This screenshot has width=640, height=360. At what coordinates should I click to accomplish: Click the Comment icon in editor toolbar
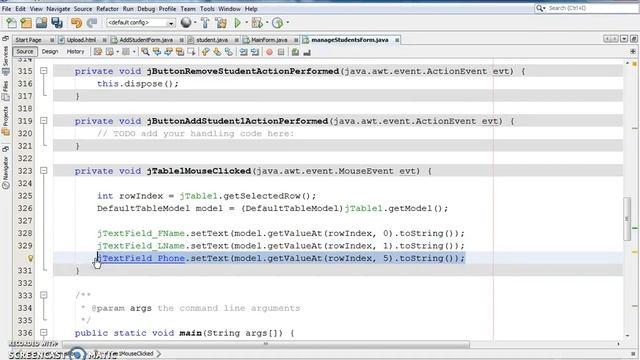point(295,52)
